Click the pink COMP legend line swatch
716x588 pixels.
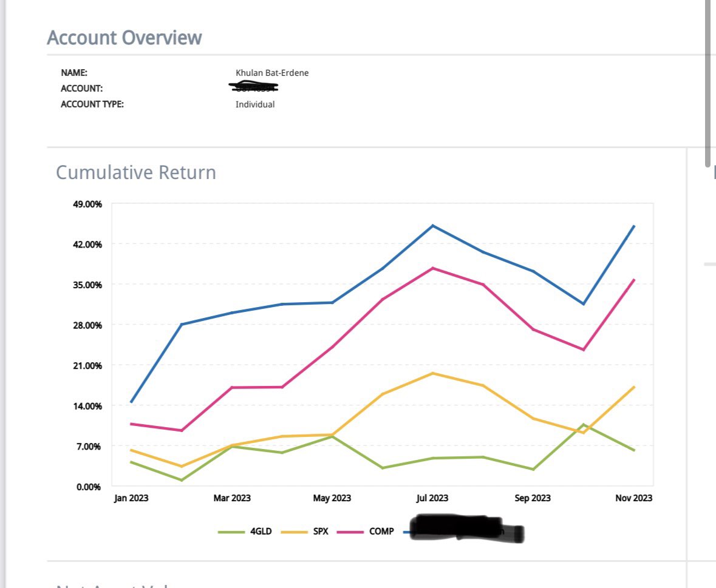click(350, 532)
